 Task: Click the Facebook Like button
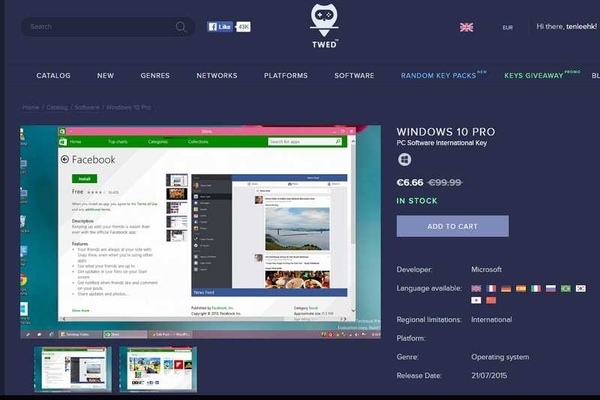click(220, 27)
